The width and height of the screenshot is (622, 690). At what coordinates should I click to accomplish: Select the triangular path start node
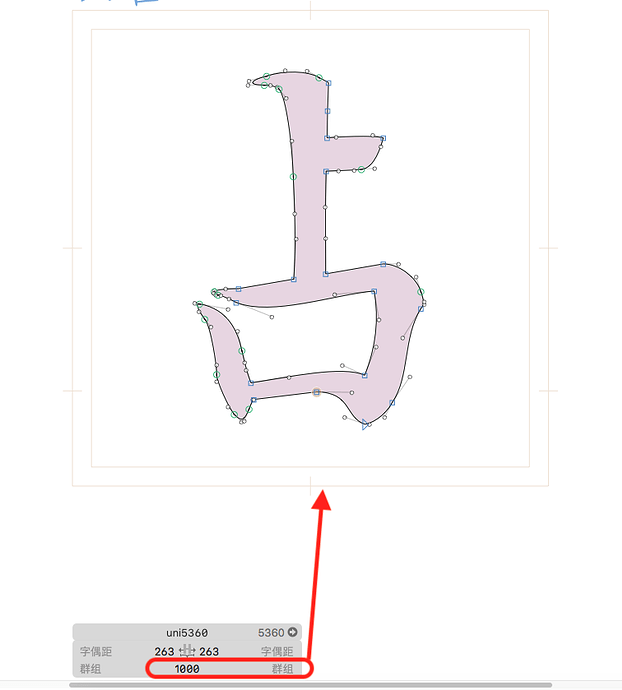click(365, 425)
